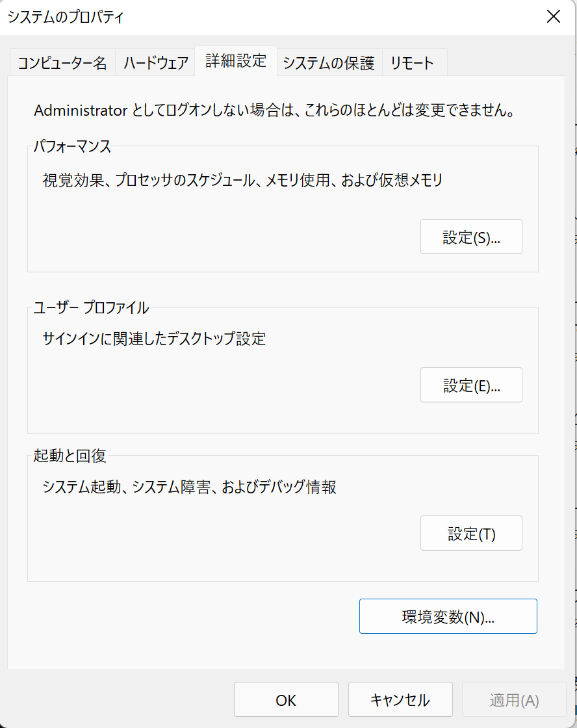Click the ユーザー プロファイル group heading
Viewport: 577px width, 728px height.
click(91, 307)
